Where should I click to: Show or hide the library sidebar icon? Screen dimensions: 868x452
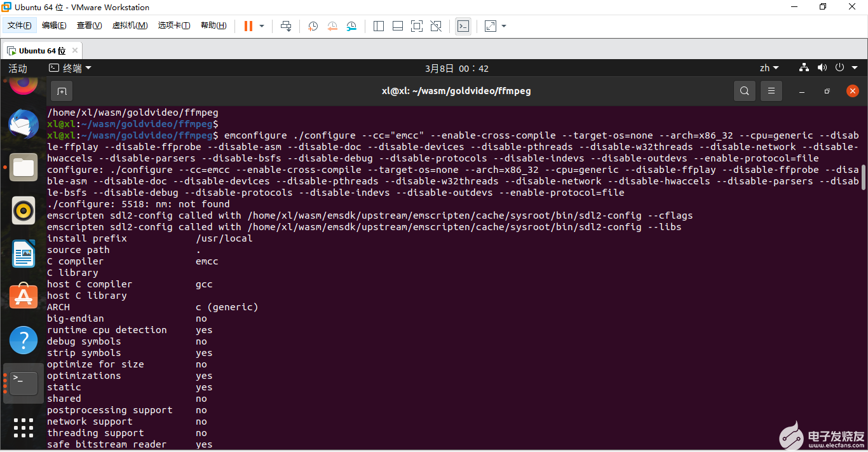pyautogui.click(x=379, y=26)
